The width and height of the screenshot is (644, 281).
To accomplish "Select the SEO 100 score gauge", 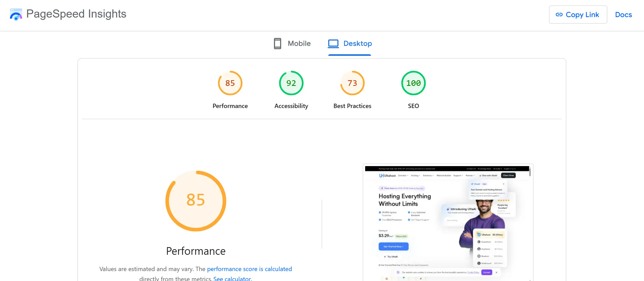I will (413, 83).
